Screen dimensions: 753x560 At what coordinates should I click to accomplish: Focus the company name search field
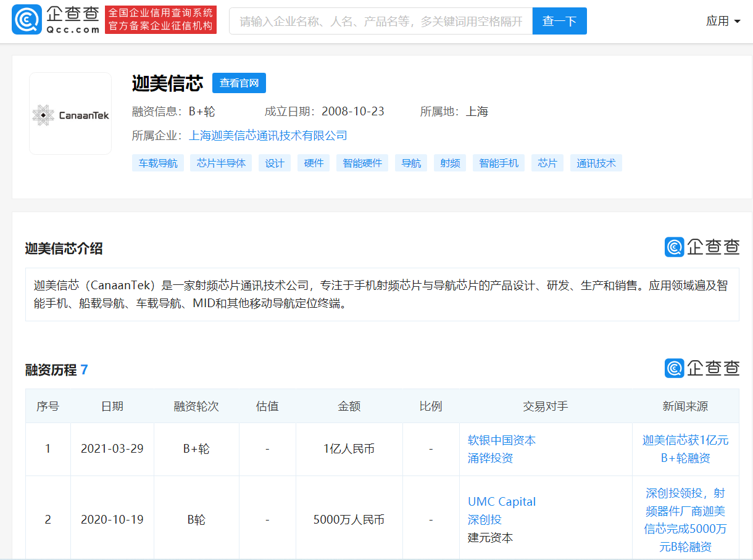(x=381, y=21)
